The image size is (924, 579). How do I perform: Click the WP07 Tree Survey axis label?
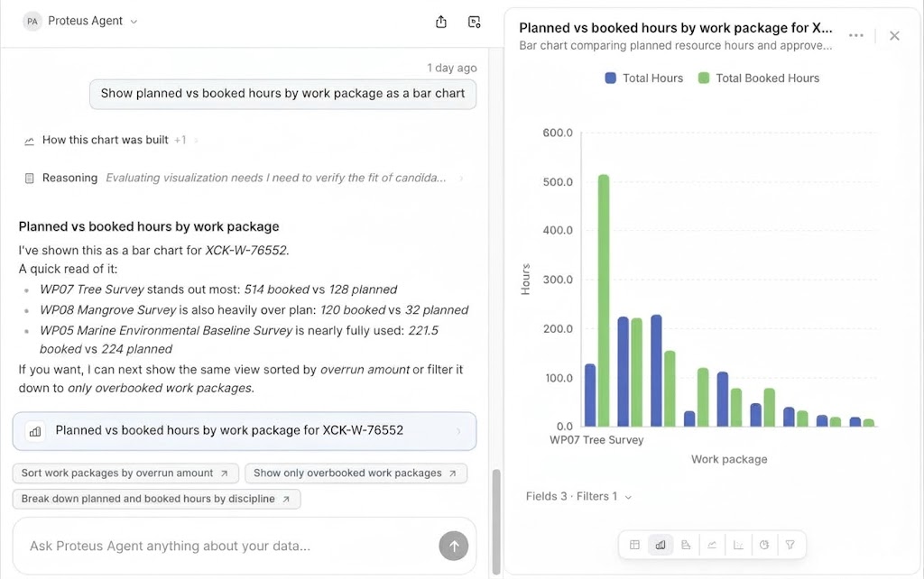point(596,440)
